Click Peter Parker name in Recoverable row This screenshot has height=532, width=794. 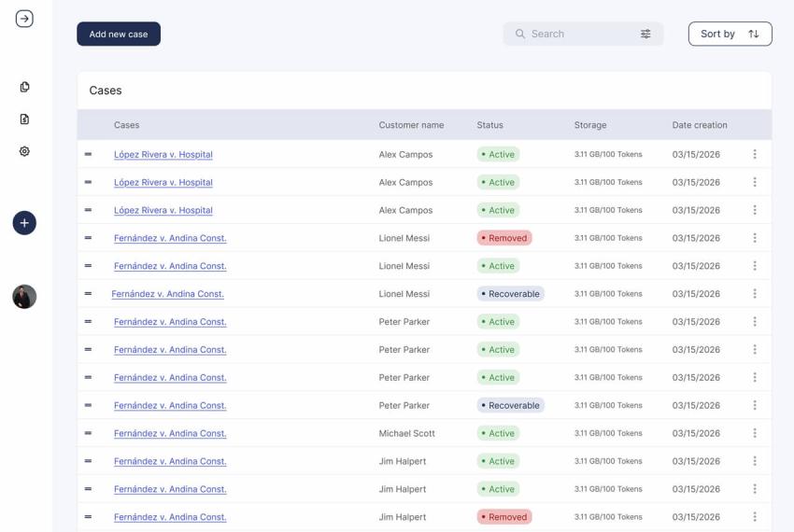tap(404, 405)
